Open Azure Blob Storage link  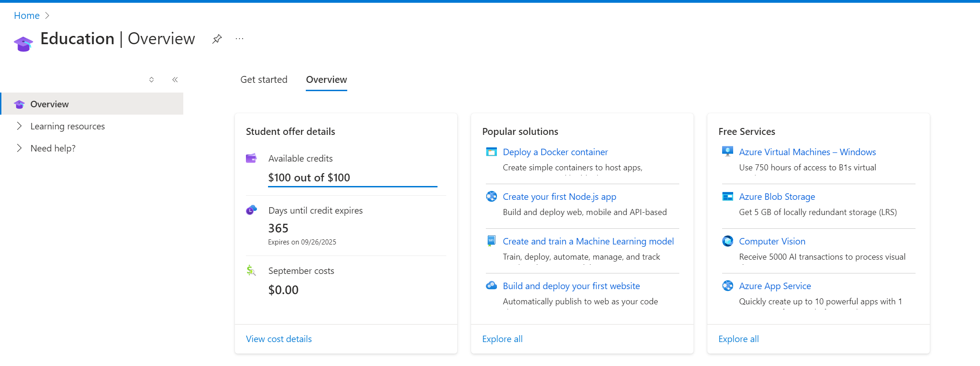[777, 197]
